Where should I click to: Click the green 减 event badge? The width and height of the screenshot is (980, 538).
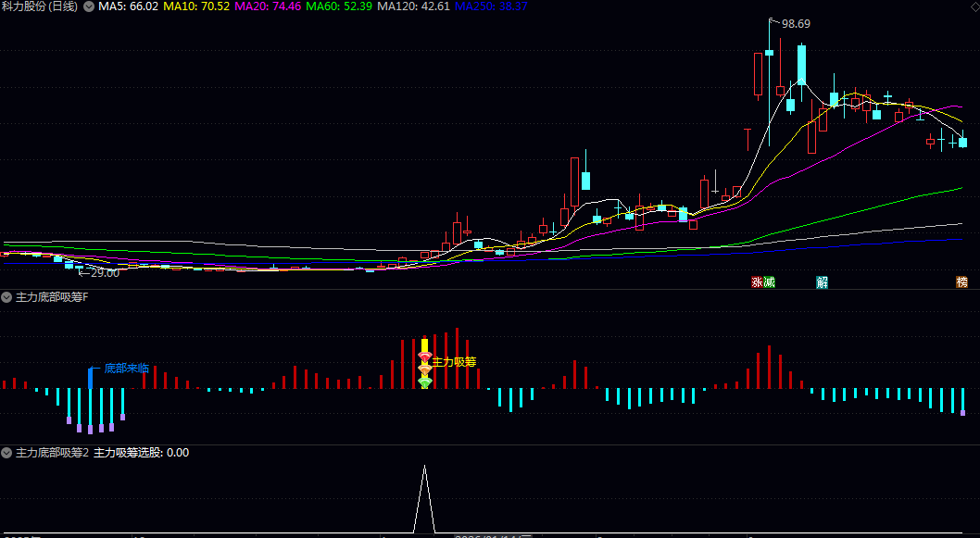coord(770,282)
